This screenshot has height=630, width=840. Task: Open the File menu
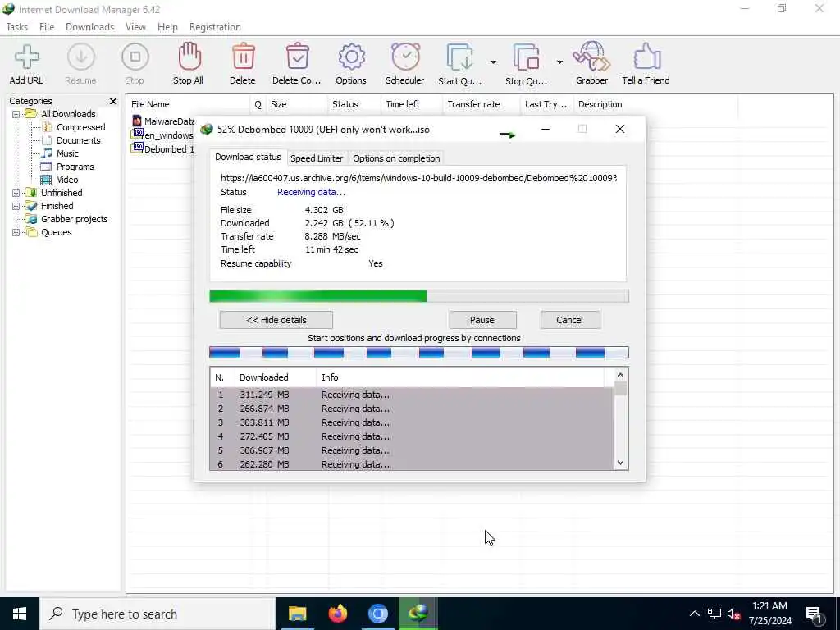pyautogui.click(x=47, y=27)
